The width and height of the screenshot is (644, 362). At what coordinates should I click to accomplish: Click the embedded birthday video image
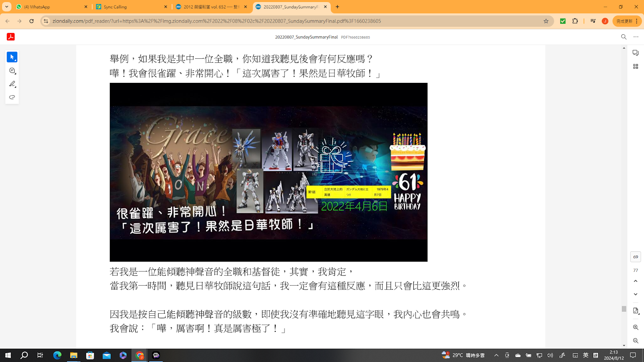point(268,172)
